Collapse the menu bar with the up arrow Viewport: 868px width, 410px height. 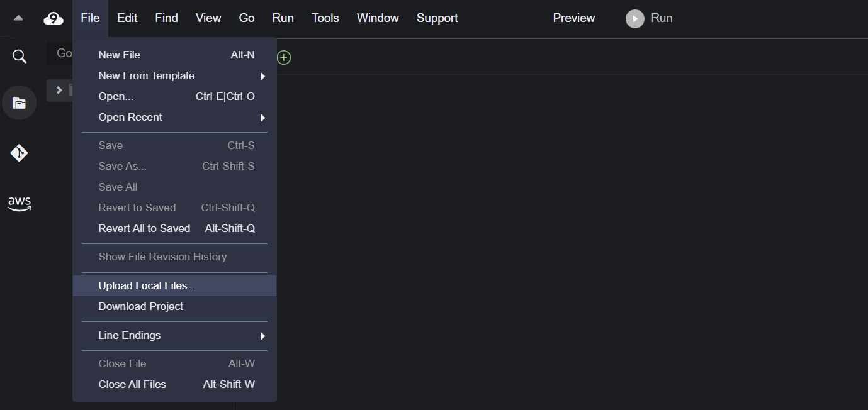point(18,18)
